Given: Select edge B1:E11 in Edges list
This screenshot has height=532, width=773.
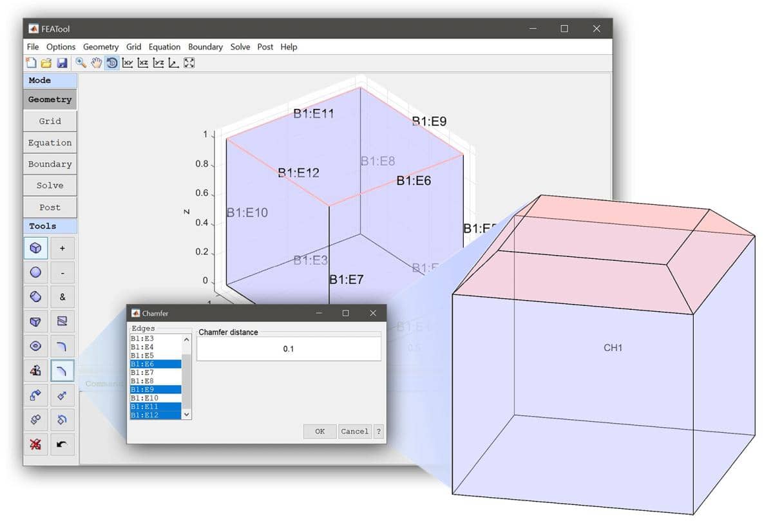Looking at the screenshot, I should point(155,406).
